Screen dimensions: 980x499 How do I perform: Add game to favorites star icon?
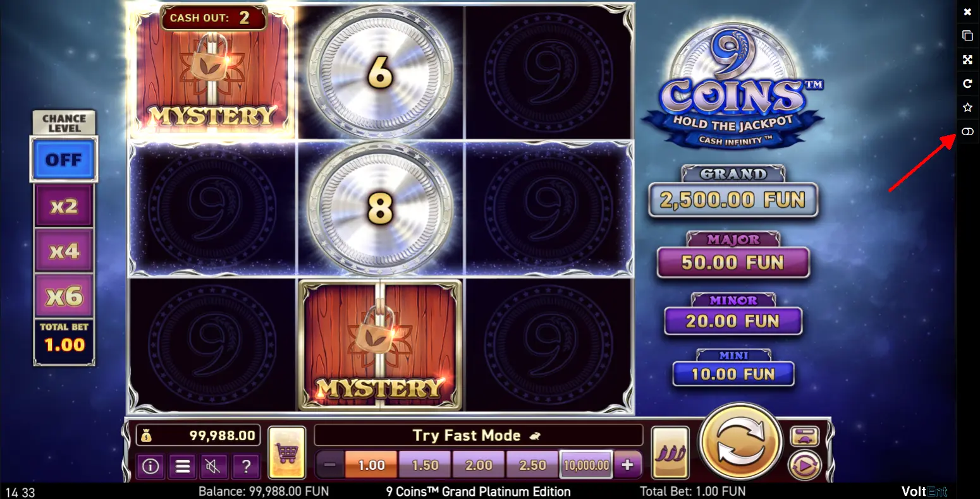[x=967, y=107]
